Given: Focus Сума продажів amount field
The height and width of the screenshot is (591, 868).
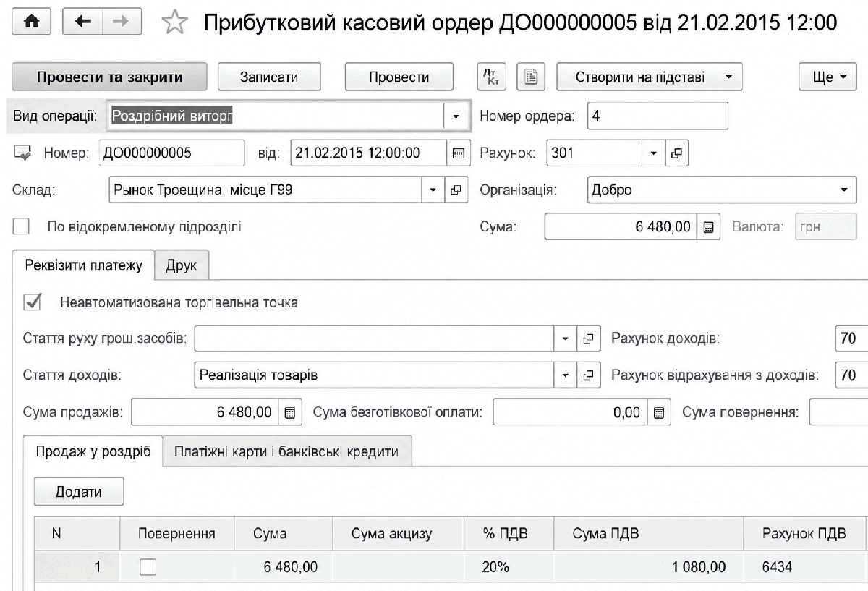Looking at the screenshot, I should pos(205,413).
